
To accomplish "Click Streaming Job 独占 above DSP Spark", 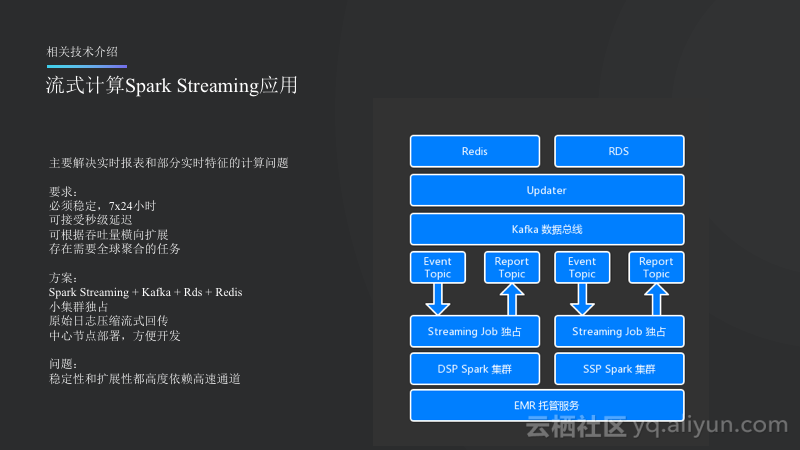I will pyautogui.click(x=474, y=332).
